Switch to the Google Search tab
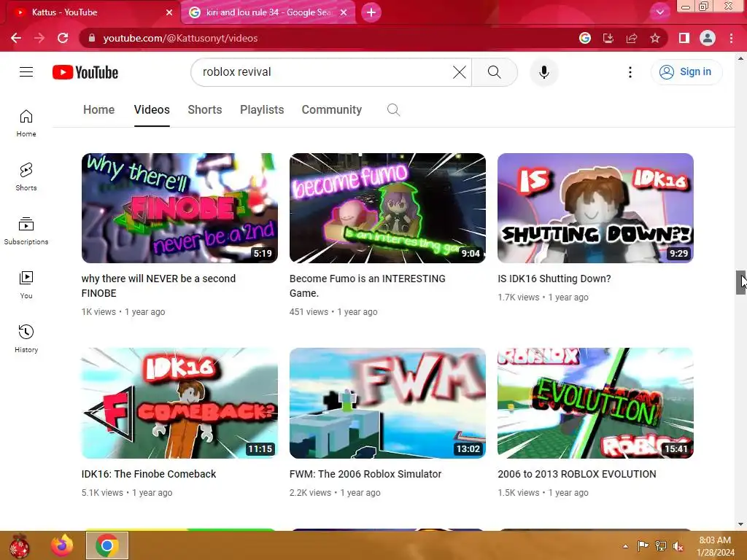Screen dimensions: 747x560 (x=267, y=12)
